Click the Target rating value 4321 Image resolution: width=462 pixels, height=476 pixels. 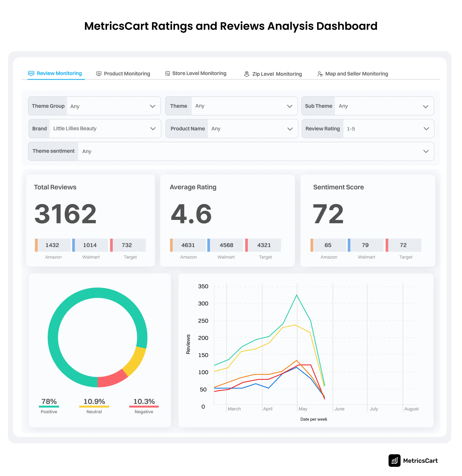click(264, 245)
